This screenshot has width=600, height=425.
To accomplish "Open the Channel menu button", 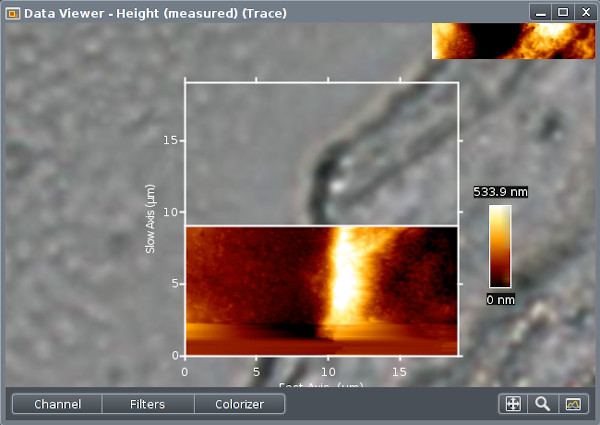I will pyautogui.click(x=57, y=404).
